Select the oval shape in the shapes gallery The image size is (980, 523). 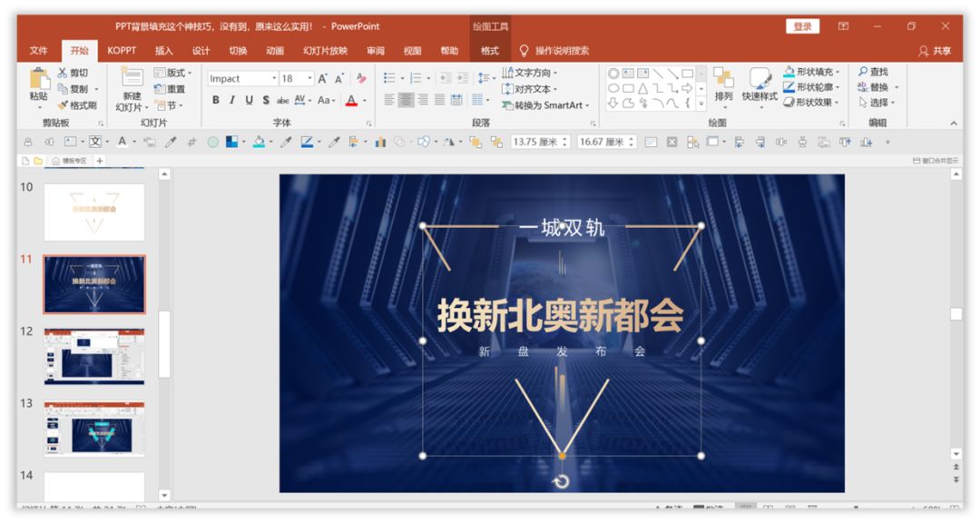(613, 88)
